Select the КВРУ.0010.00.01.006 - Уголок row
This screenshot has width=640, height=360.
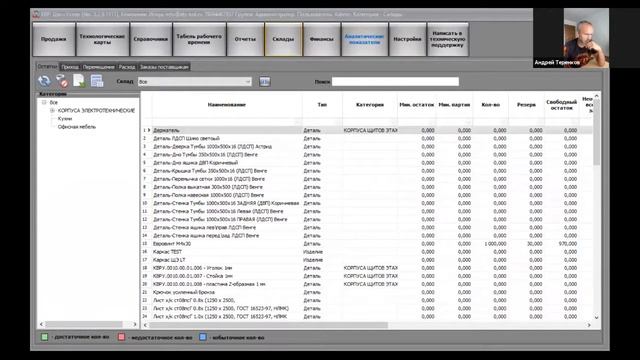367,268
